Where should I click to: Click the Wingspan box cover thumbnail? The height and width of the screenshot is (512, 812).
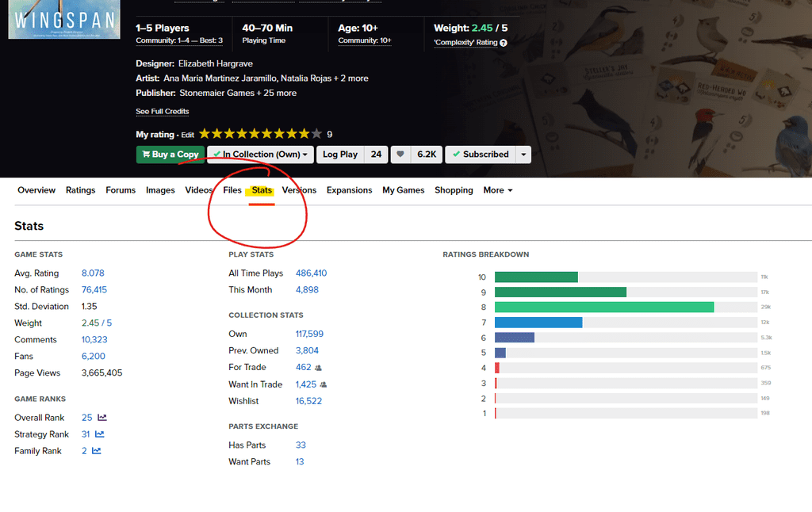click(x=64, y=19)
